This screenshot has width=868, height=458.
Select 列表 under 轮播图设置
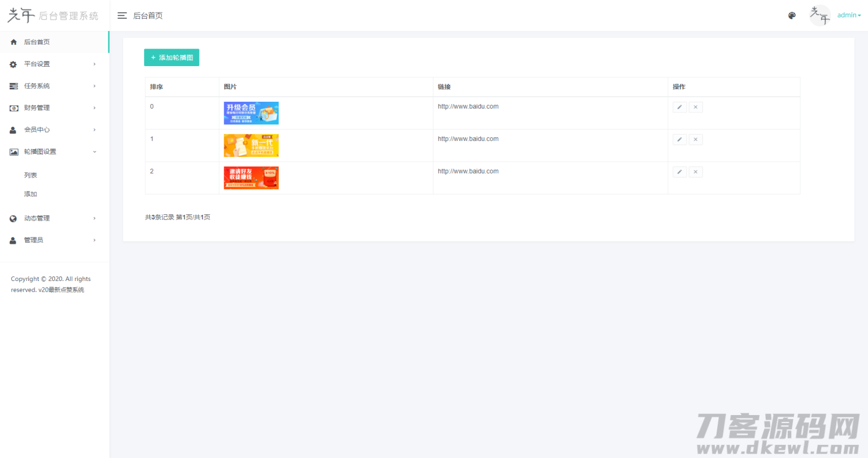(x=31, y=175)
